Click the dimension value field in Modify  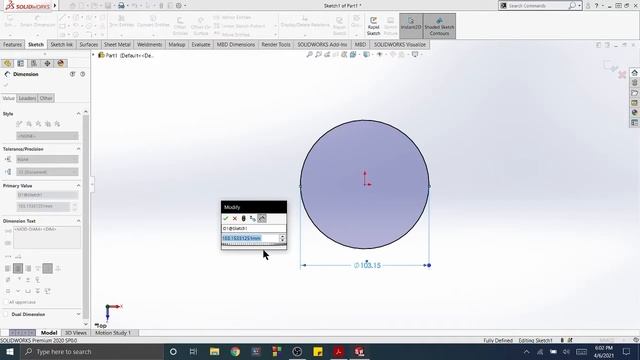point(250,238)
